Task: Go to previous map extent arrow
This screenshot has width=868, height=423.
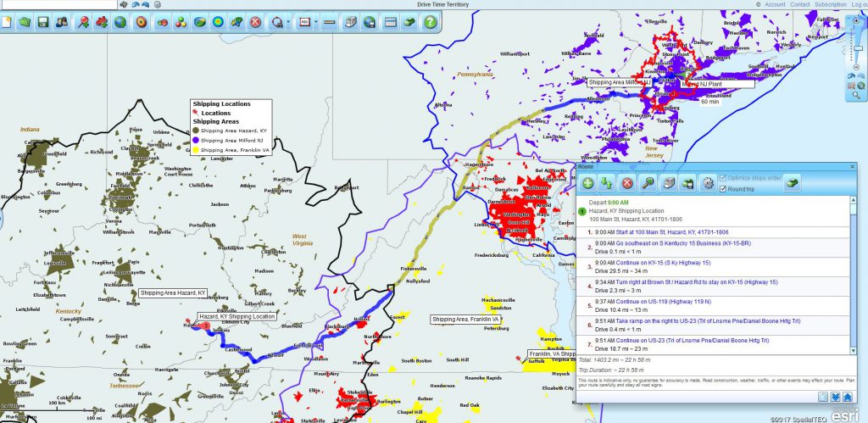Action: click(x=852, y=75)
